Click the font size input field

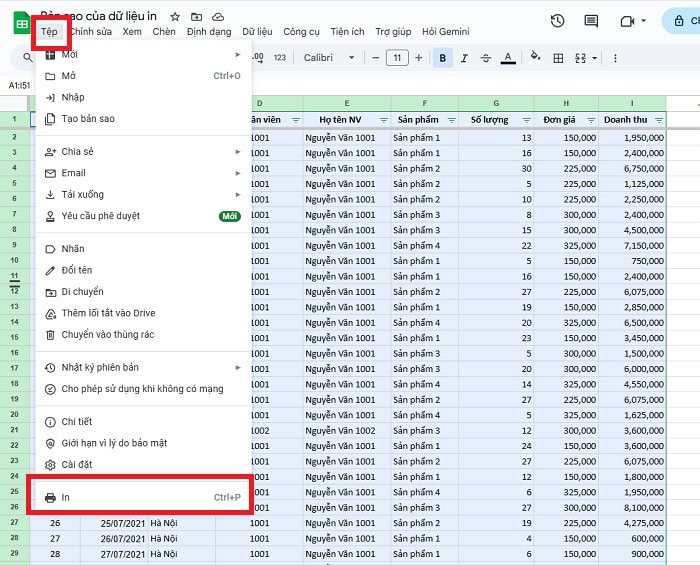397,58
